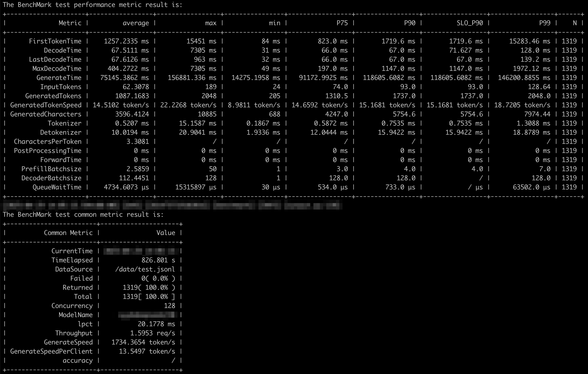The image size is (588, 374).
Task: Select the GenerateTime average value
Action: tap(124, 78)
